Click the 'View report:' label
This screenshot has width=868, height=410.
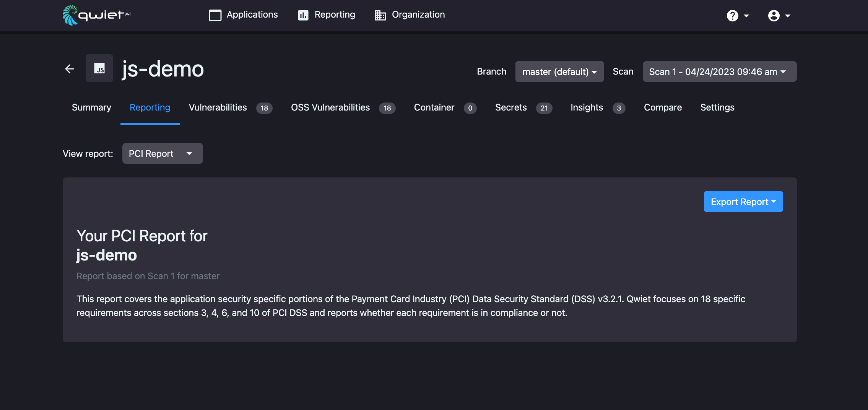[88, 154]
